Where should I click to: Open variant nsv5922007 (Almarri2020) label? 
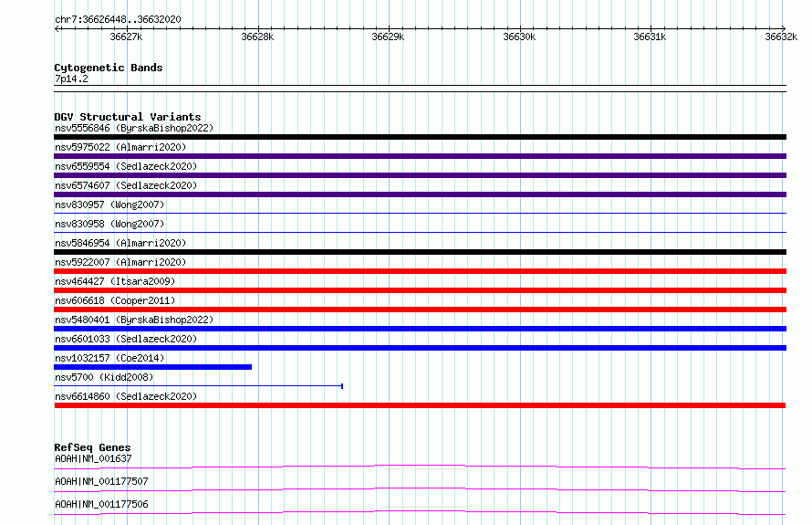[x=120, y=262]
